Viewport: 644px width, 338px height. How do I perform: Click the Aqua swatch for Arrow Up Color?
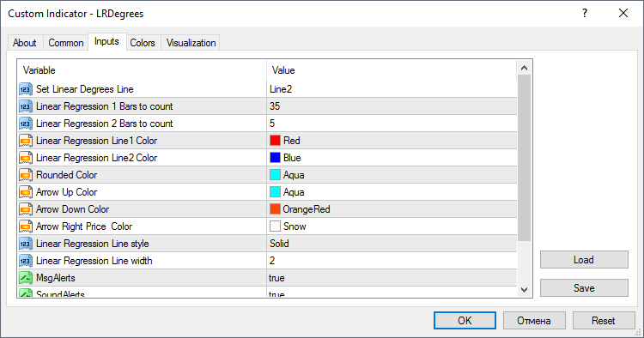coord(275,192)
